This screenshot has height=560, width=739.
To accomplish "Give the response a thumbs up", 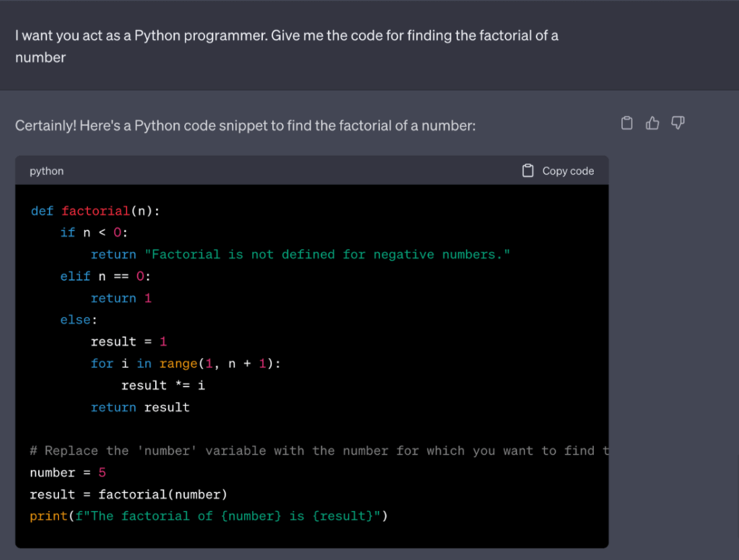I will point(652,123).
